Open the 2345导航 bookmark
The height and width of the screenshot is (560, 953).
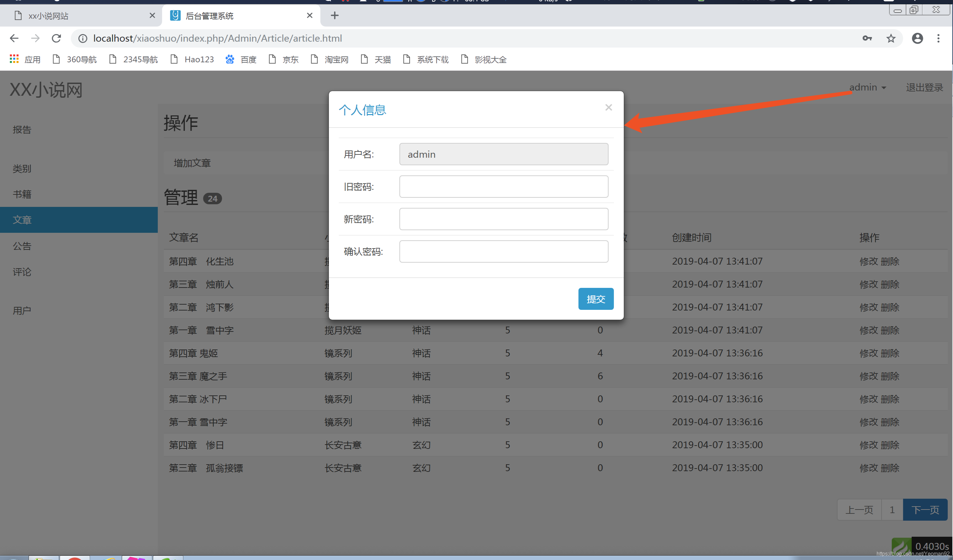pyautogui.click(x=133, y=59)
